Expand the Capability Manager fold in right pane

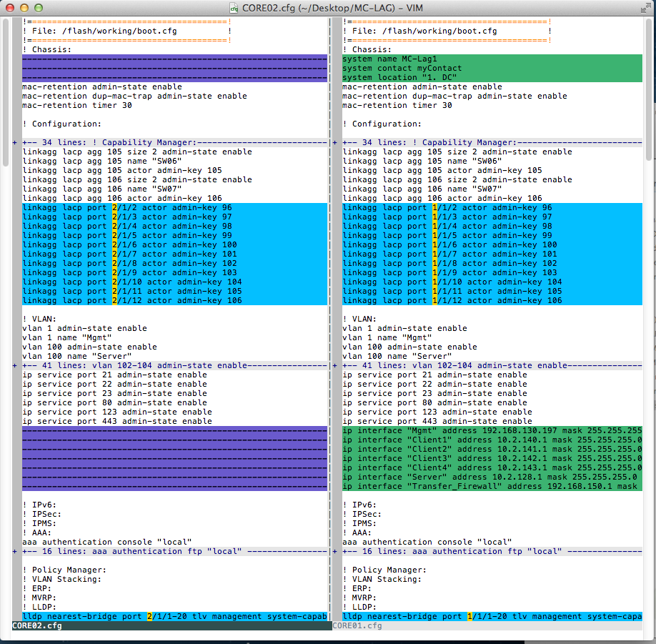[427, 142]
